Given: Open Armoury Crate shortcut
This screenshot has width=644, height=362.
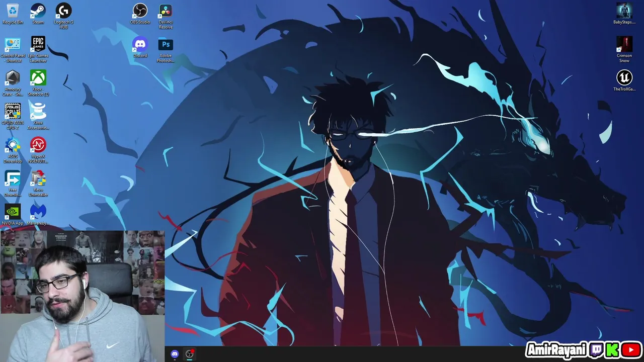Looking at the screenshot, I should (x=13, y=83).
